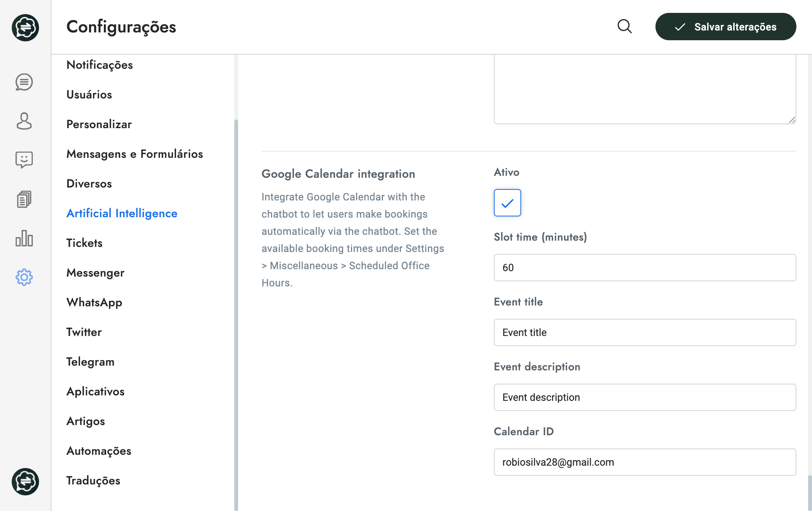Open Messenger settings
Image resolution: width=812 pixels, height=511 pixels.
pyautogui.click(x=95, y=273)
